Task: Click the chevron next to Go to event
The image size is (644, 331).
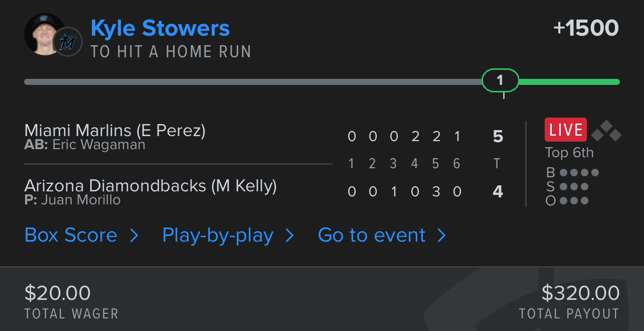Action: (441, 236)
